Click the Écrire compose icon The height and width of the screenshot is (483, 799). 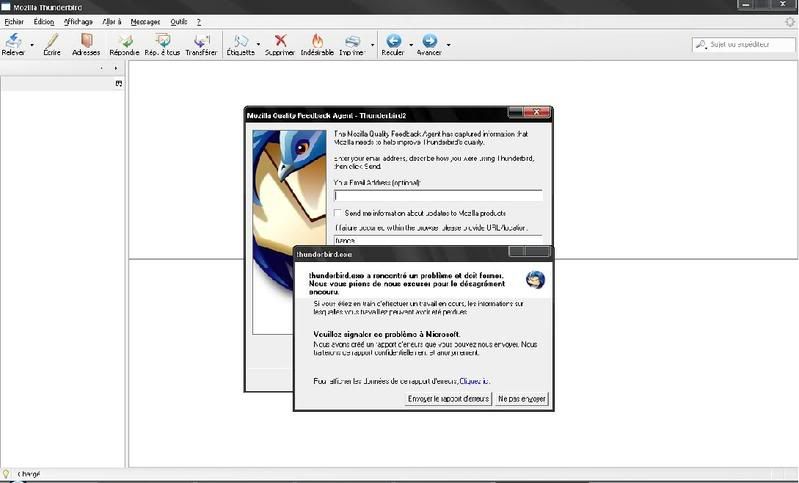tap(51, 41)
